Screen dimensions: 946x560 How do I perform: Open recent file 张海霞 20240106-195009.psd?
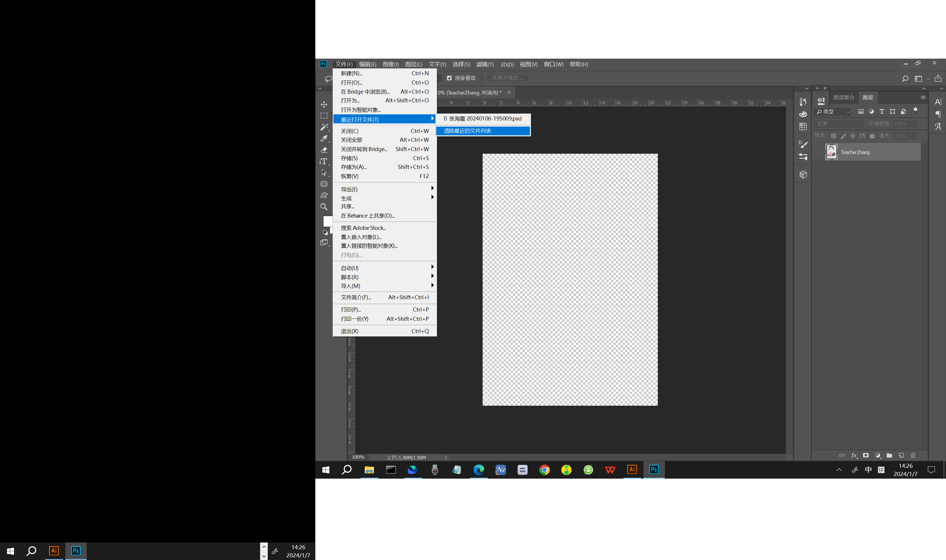483,118
